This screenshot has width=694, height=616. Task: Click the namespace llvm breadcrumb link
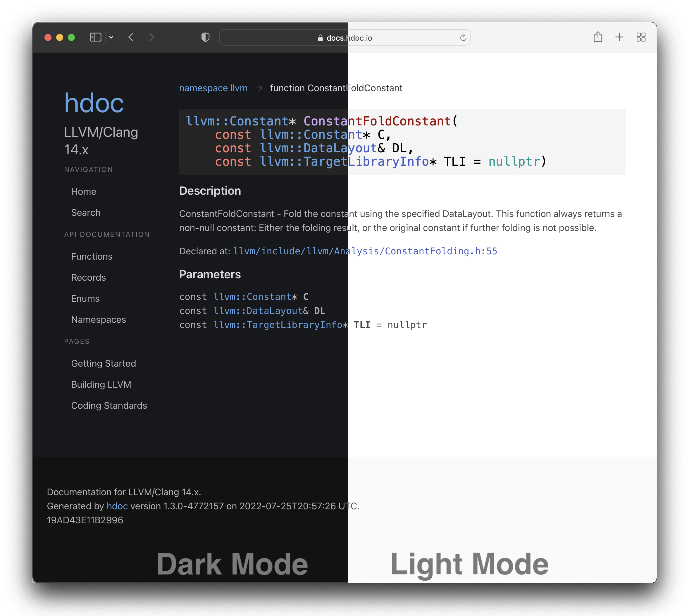[x=213, y=88]
